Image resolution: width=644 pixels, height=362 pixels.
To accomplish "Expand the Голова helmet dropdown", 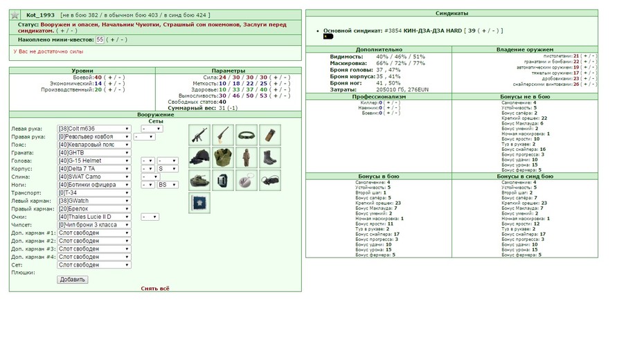I will pos(94,161).
